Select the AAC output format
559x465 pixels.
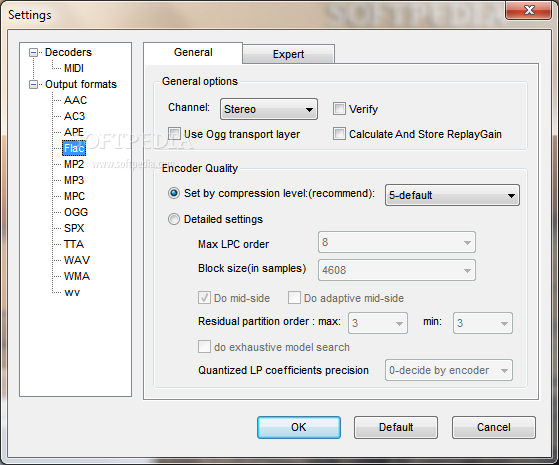click(x=75, y=100)
